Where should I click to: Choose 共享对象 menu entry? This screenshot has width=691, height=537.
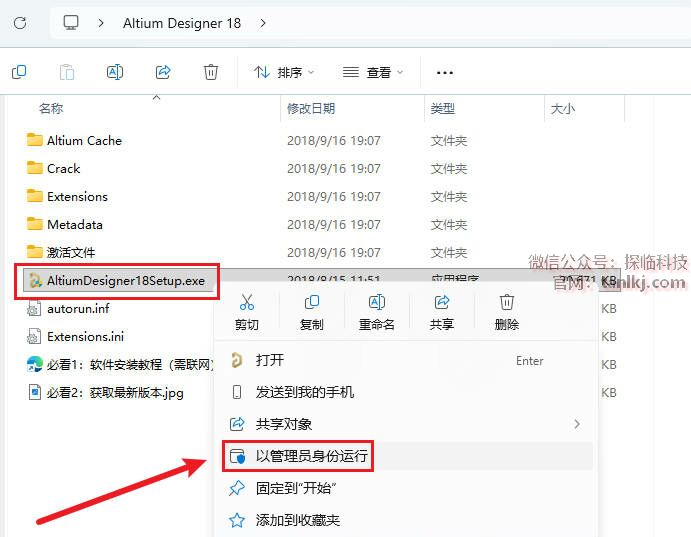405,424
